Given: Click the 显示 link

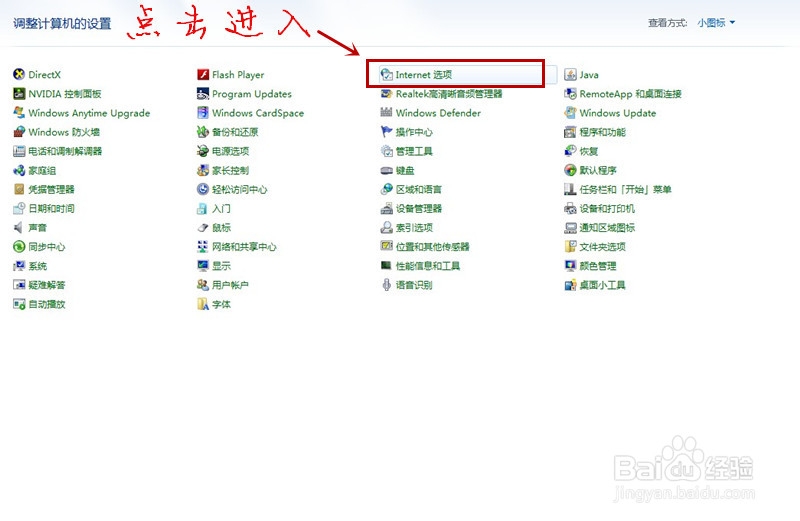Looking at the screenshot, I should tap(221, 266).
